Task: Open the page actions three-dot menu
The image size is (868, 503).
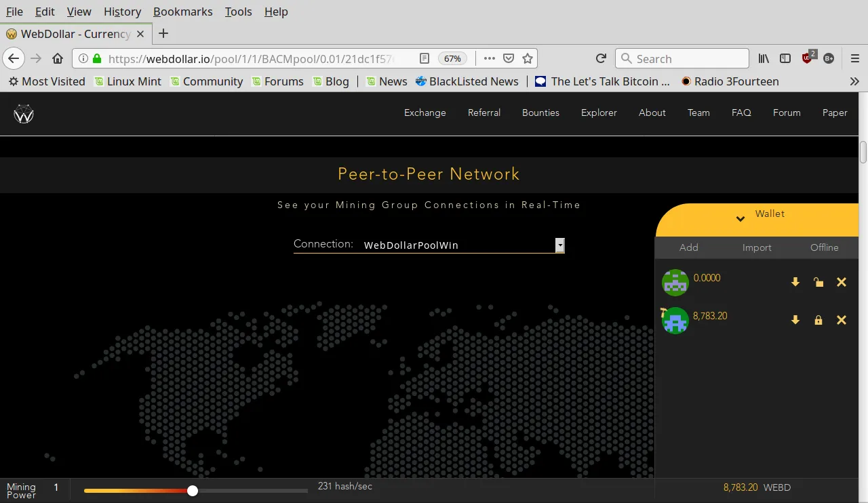Action: point(490,58)
